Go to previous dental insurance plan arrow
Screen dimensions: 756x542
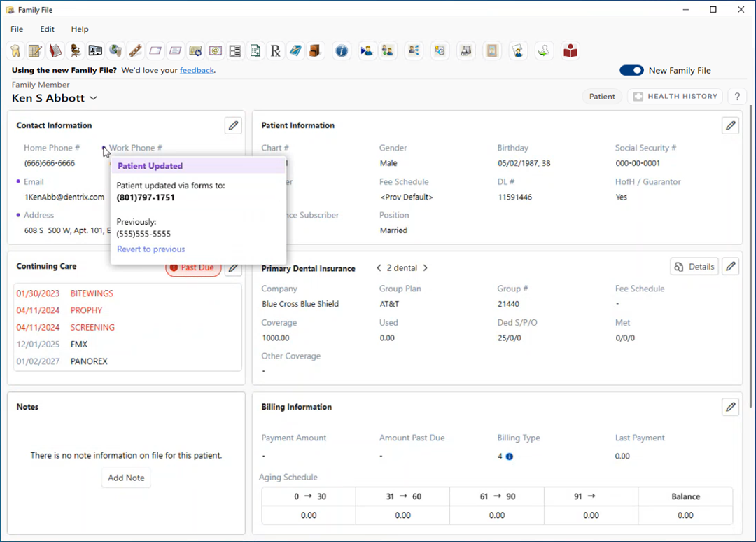[x=379, y=268]
